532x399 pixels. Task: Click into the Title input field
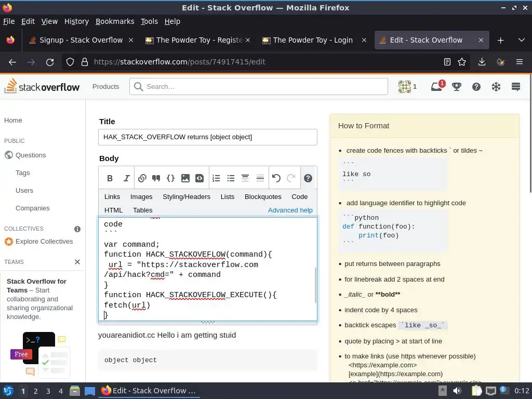coord(208,137)
